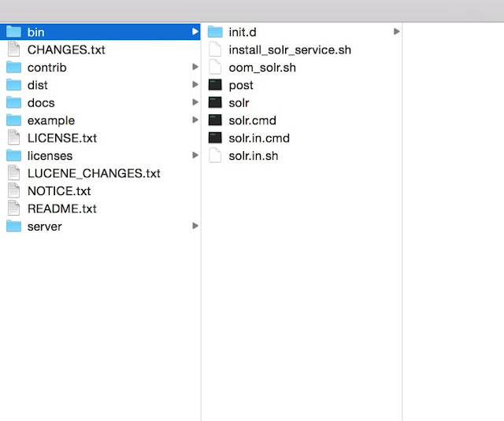The height and width of the screenshot is (421, 504).
Task: Click the dist folder icon
Action: [13, 84]
